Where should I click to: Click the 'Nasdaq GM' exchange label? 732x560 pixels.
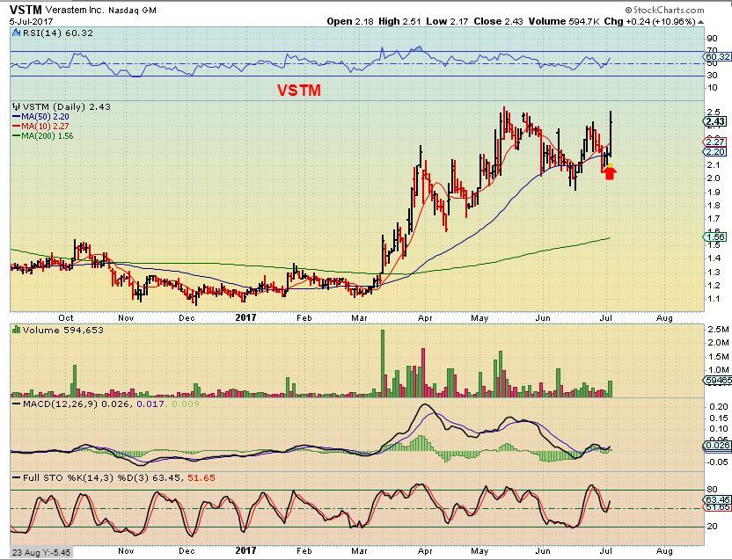point(132,11)
